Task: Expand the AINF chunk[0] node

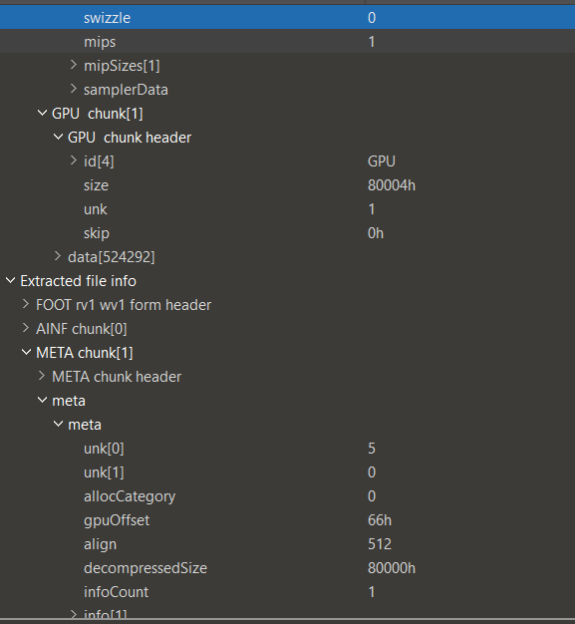Action: [26, 328]
